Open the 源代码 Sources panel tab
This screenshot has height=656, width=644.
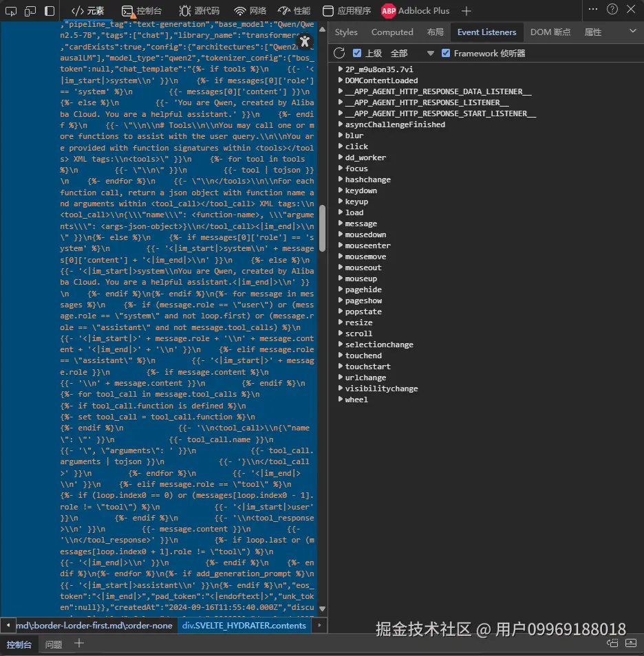click(199, 11)
